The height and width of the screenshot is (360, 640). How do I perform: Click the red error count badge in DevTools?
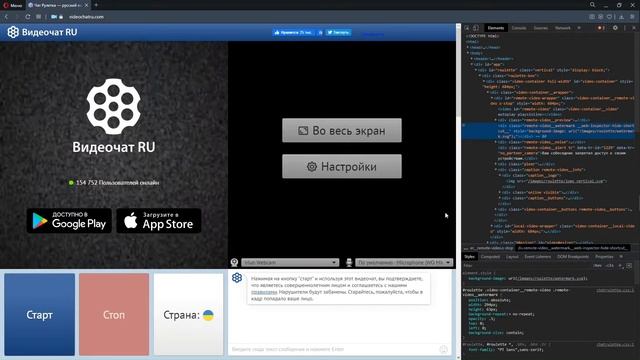pos(601,28)
